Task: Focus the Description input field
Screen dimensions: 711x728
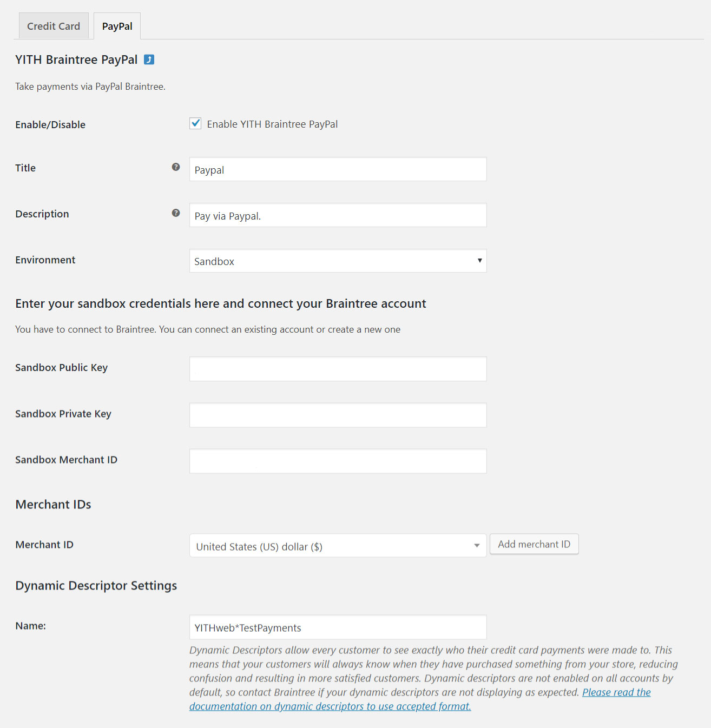Action: (x=338, y=215)
